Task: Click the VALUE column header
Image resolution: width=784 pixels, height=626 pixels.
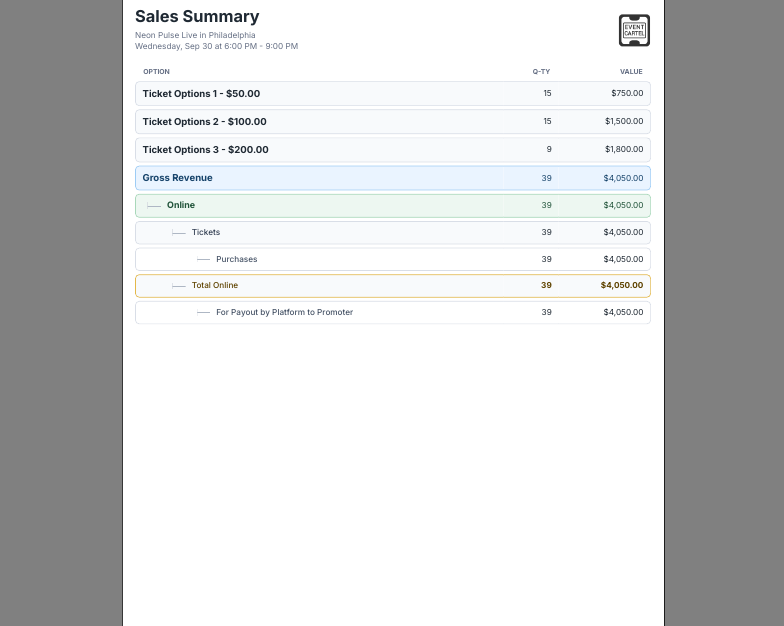Action: tap(631, 72)
